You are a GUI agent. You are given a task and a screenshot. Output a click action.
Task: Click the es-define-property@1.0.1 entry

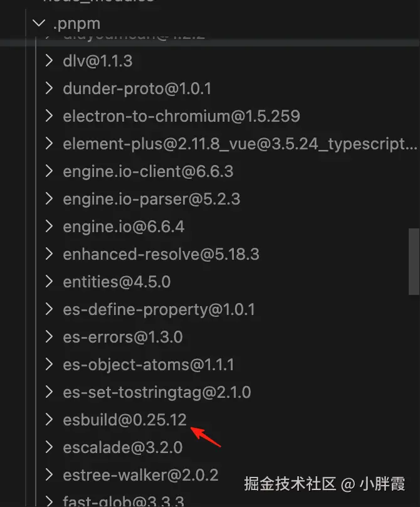159,310
